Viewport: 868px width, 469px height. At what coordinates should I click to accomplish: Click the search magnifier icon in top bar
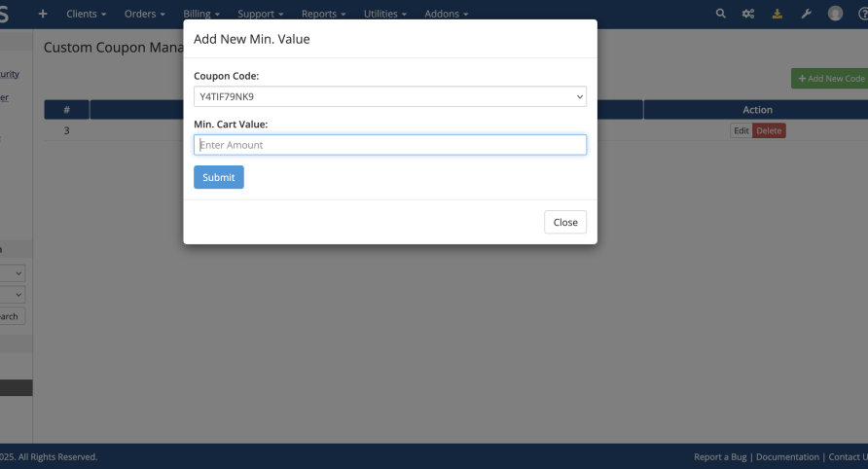[x=720, y=14]
